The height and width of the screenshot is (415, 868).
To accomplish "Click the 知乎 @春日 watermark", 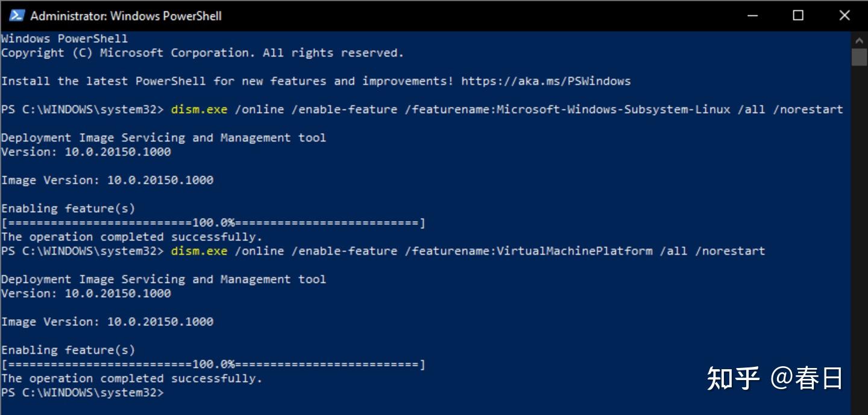I will pos(775,378).
